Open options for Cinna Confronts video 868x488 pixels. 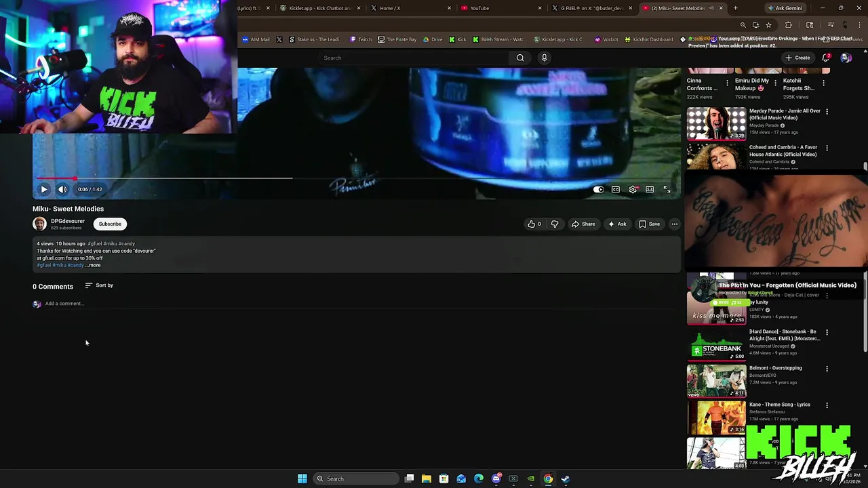pos(727,83)
